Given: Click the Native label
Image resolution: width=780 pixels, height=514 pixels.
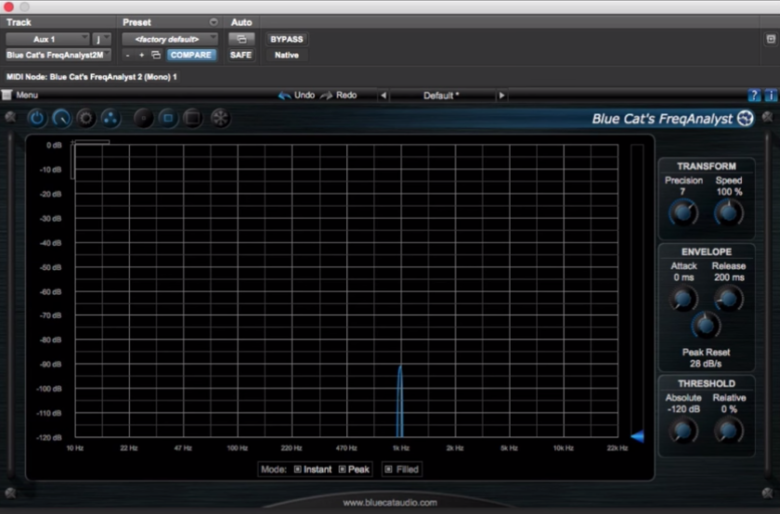Looking at the screenshot, I should [287, 55].
